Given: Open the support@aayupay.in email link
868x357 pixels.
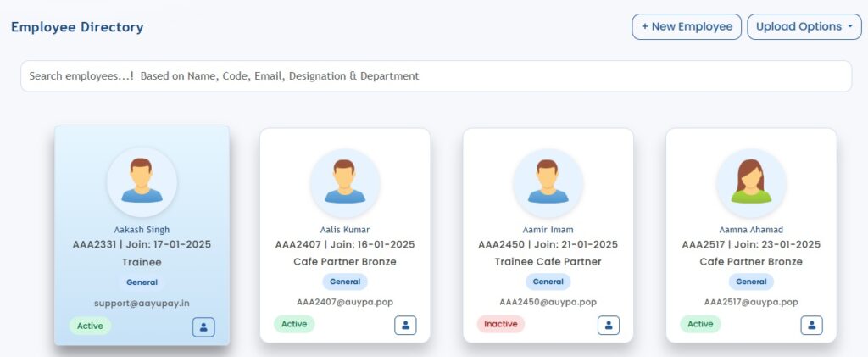Looking at the screenshot, I should tap(142, 303).
